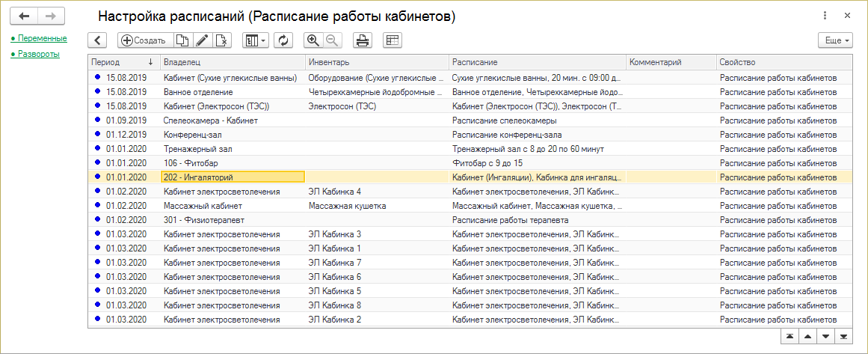868x354 pixels.
Task: Click the copy record icon
Action: [182, 40]
